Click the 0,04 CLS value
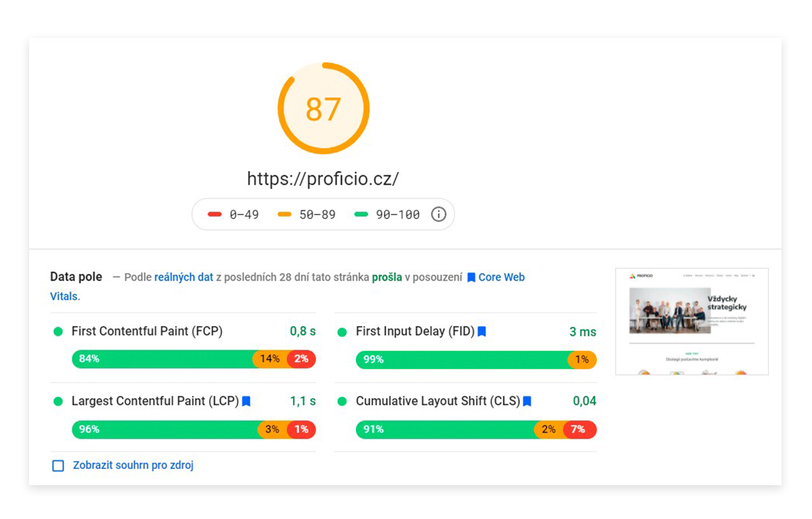The width and height of the screenshot is (812, 519). 585,401
